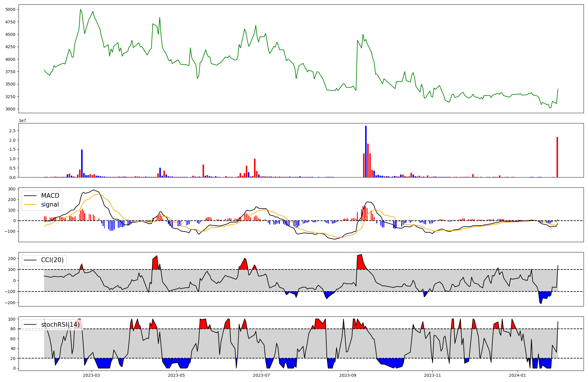Click the orange signal legend line sample

(x=30, y=205)
